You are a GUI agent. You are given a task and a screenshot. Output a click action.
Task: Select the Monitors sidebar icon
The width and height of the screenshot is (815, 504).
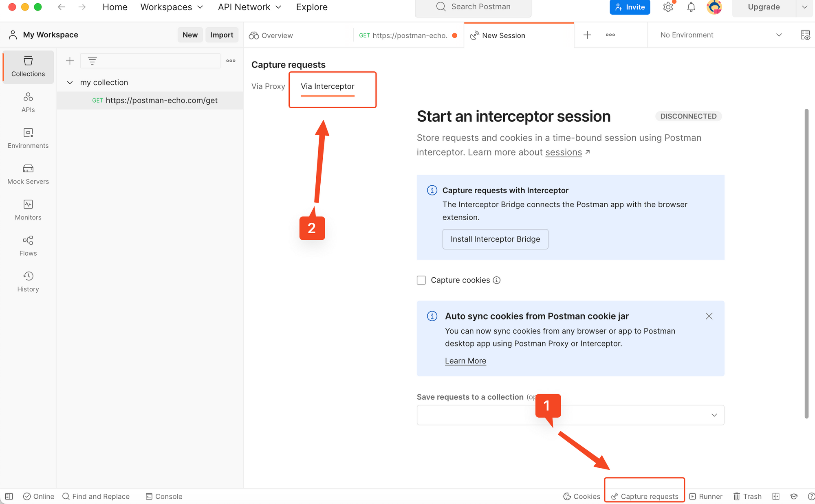click(28, 210)
